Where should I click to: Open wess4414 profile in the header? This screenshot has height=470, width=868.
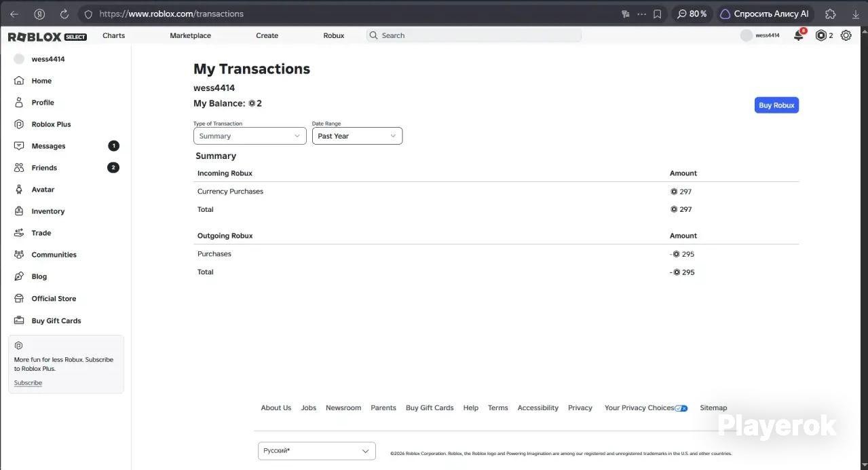760,35
